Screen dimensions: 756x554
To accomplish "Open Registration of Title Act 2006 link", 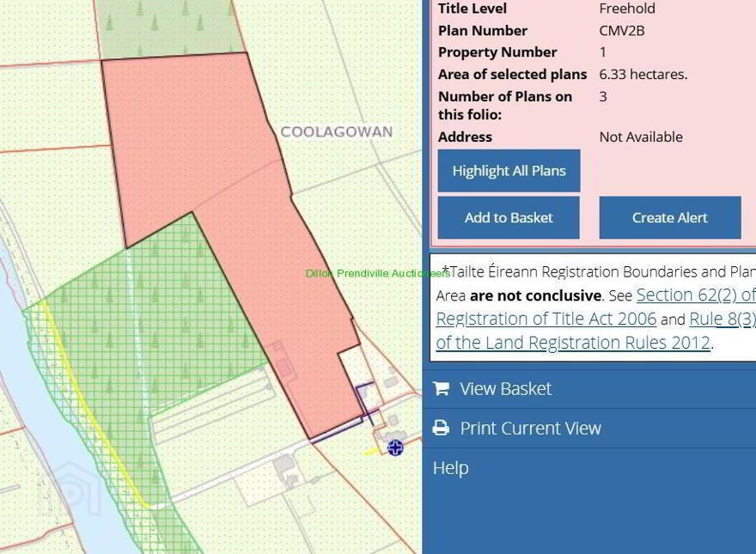I will (546, 319).
